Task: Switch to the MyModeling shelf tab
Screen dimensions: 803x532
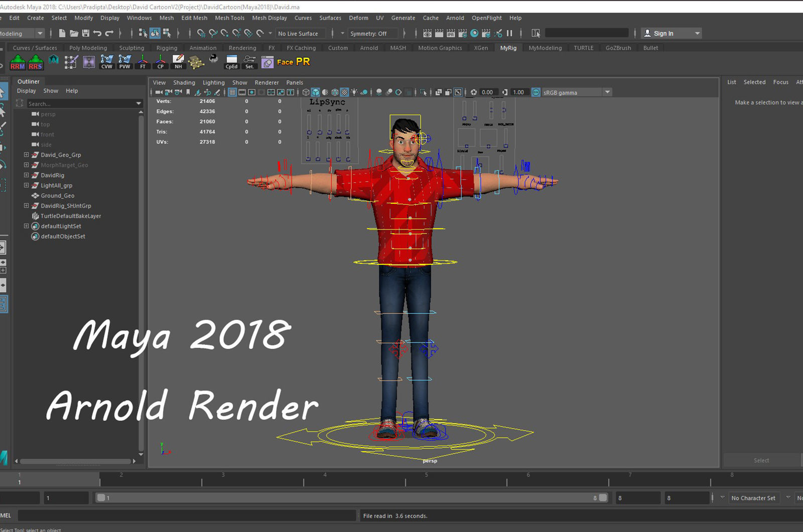Action: [x=545, y=48]
